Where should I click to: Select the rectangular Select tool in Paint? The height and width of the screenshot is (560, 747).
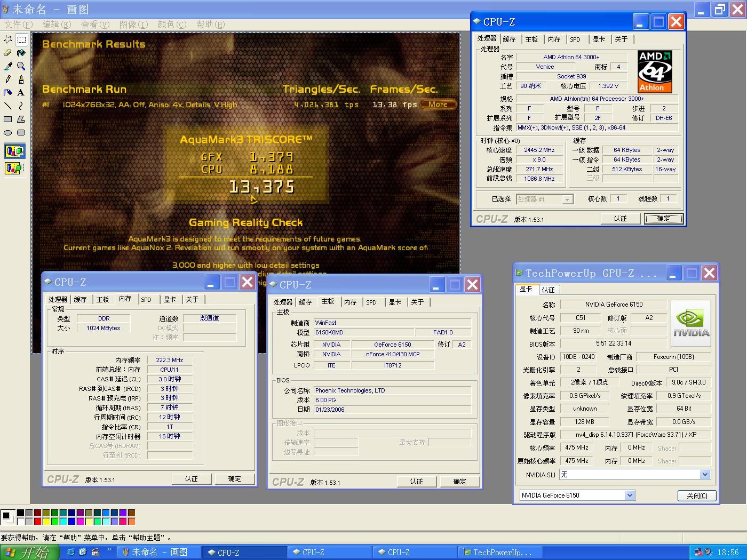click(21, 39)
